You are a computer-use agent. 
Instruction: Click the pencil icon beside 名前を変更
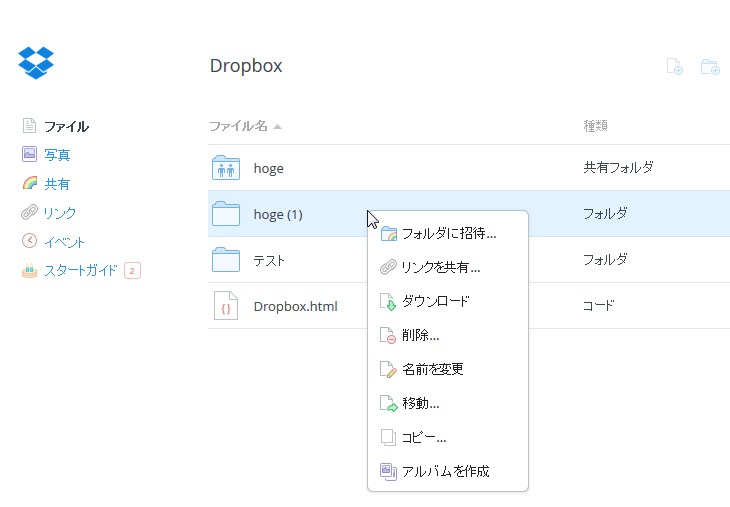tap(388, 369)
